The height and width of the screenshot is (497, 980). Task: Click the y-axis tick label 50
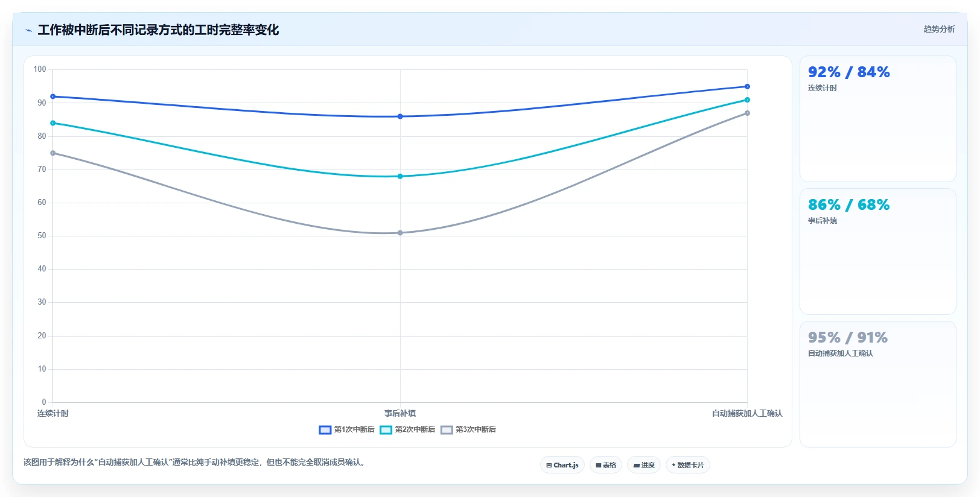42,236
